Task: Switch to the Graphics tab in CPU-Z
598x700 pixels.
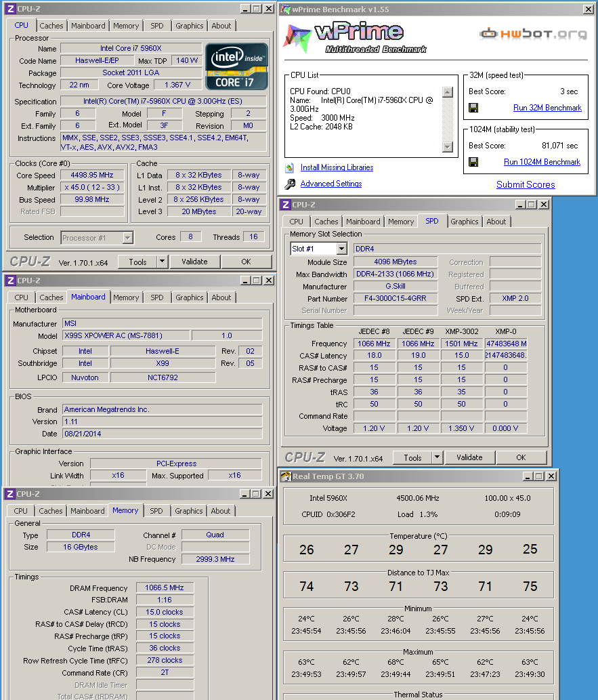Action: tap(189, 25)
